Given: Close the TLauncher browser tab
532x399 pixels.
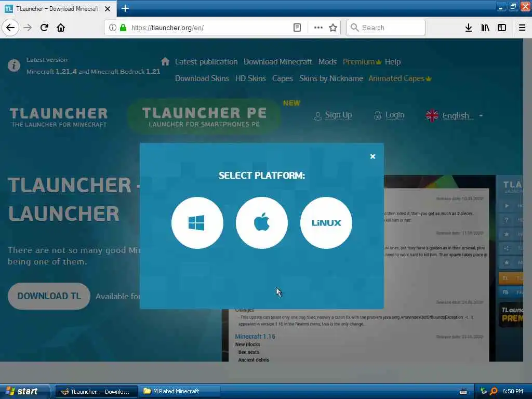Looking at the screenshot, I should 108,9.
